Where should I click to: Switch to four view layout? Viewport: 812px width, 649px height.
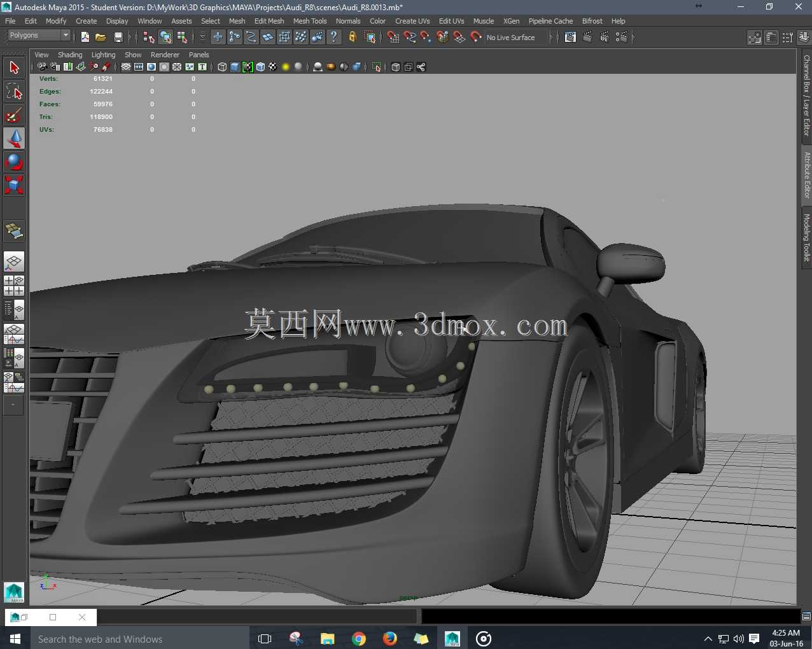pos(14,286)
